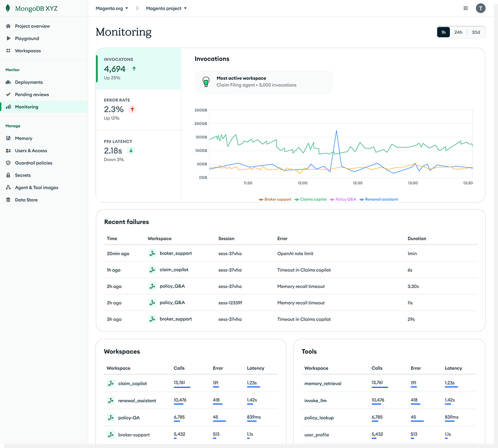Click workspace icon in 1h ago failure row

click(x=152, y=270)
